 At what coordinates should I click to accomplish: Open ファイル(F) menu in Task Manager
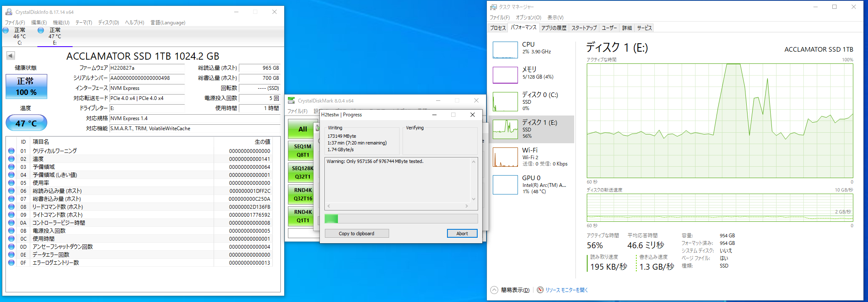[x=500, y=18]
